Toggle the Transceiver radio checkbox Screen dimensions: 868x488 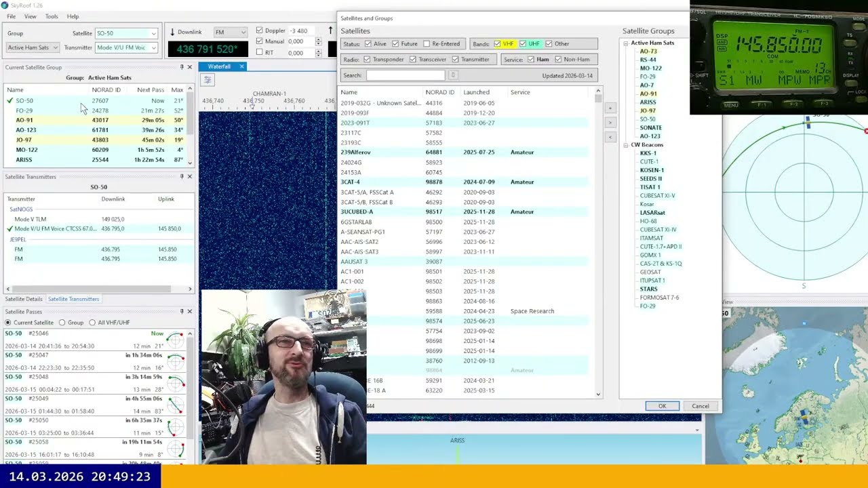click(x=412, y=60)
